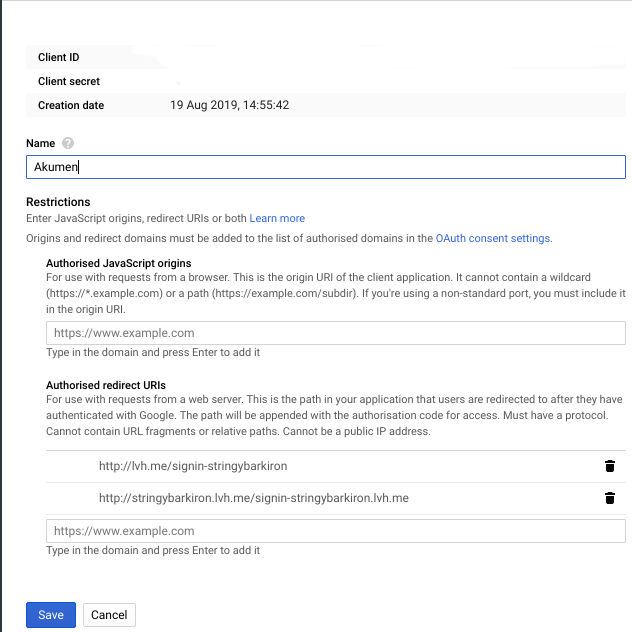Open the OAuth consent settings link
632x632 pixels.
tap(492, 238)
